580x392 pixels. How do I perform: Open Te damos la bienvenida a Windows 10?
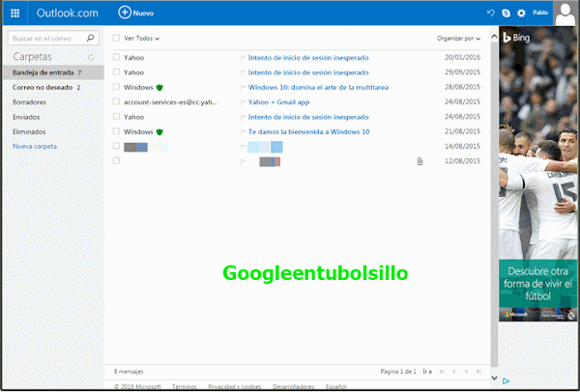click(x=308, y=131)
